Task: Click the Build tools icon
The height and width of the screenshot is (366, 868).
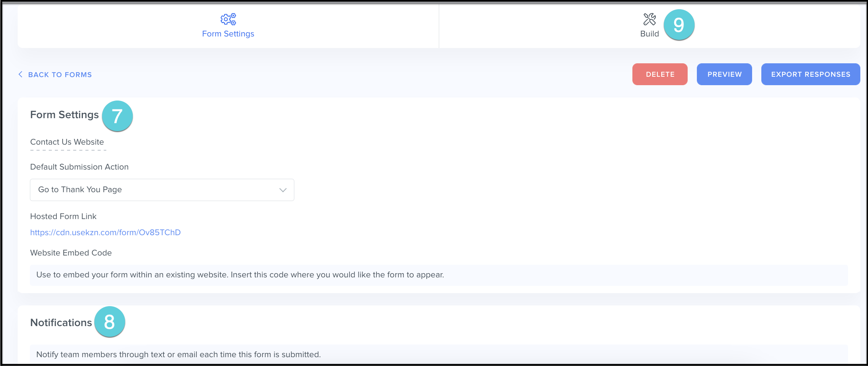Action: pyautogui.click(x=649, y=19)
